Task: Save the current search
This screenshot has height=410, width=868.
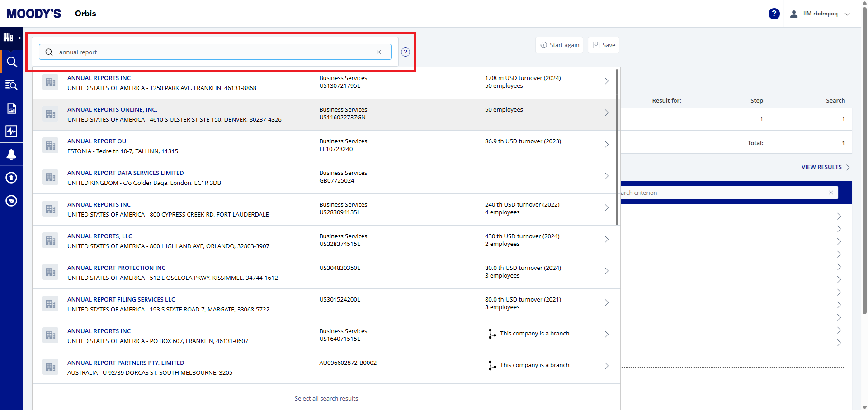Action: point(604,45)
